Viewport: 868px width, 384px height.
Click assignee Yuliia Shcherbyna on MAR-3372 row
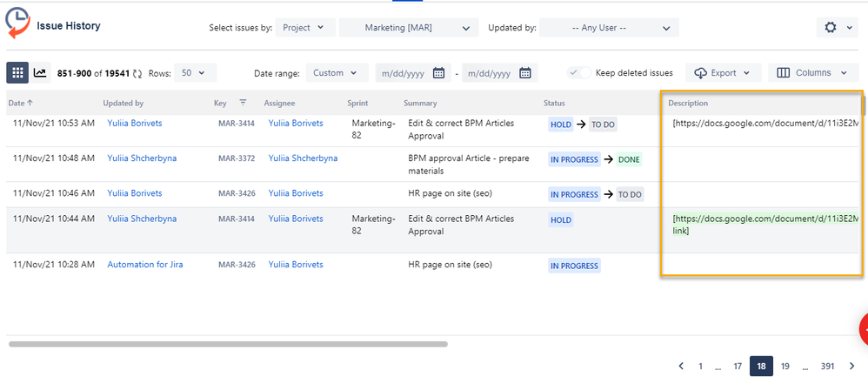pos(303,158)
